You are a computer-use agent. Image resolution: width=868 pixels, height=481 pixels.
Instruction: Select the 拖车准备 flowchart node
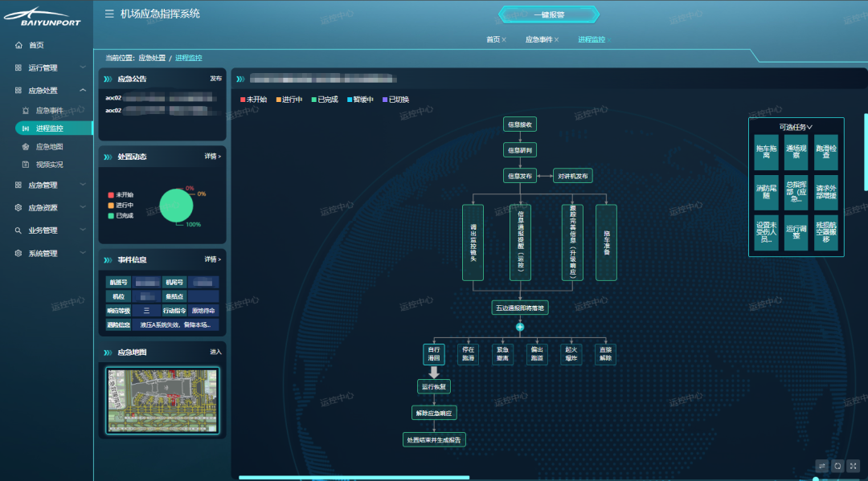606,243
